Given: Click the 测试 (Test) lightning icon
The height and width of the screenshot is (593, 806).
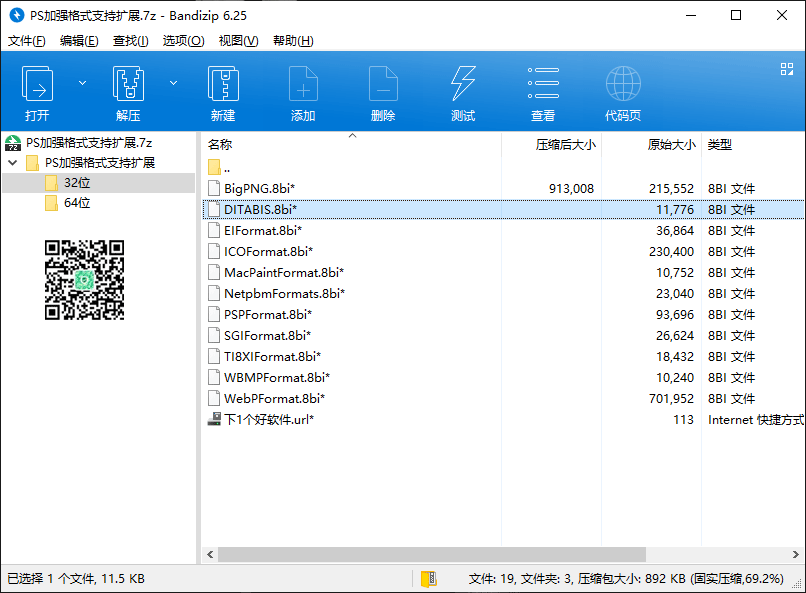Looking at the screenshot, I should point(463,84).
